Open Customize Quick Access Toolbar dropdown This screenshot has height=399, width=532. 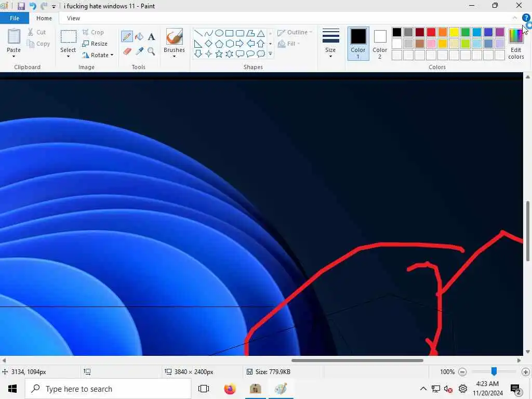point(54,6)
